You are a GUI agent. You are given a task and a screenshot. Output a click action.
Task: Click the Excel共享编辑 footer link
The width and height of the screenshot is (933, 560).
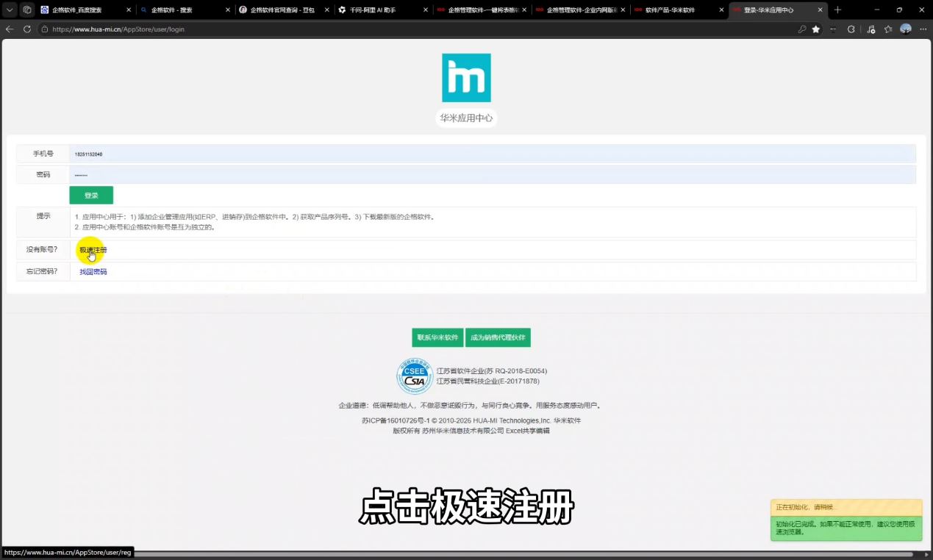click(527, 431)
